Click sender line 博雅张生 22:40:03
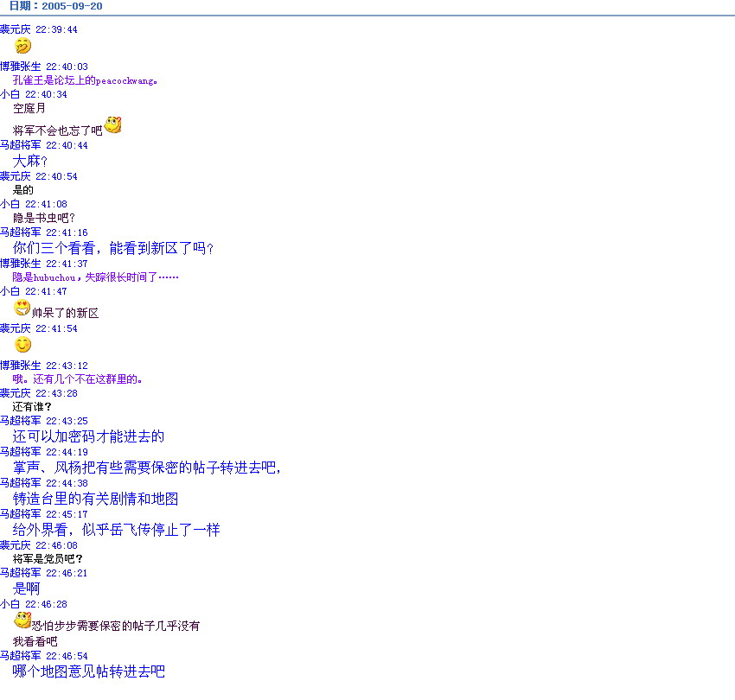 pos(44,67)
